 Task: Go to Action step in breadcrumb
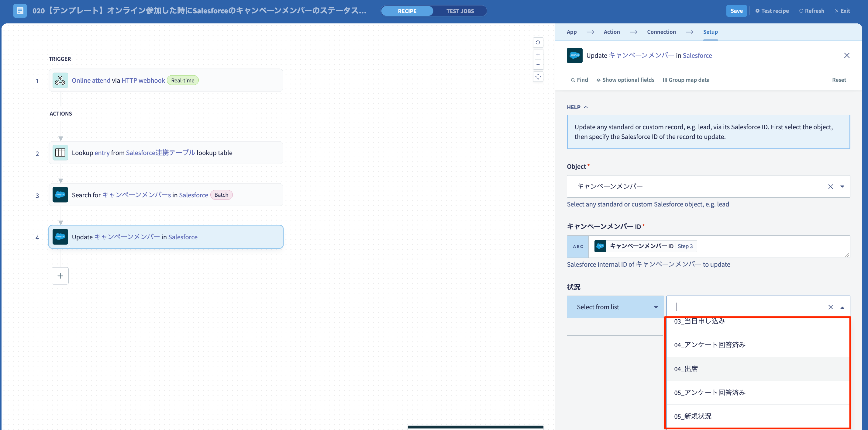tap(611, 32)
